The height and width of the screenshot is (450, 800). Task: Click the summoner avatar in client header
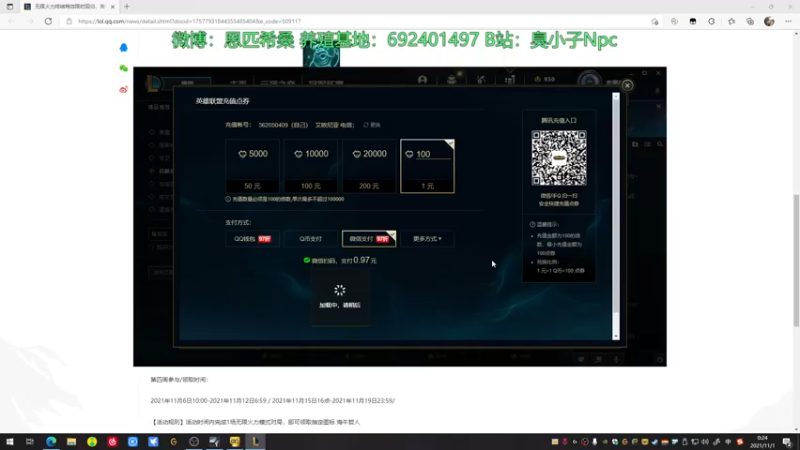(x=589, y=81)
